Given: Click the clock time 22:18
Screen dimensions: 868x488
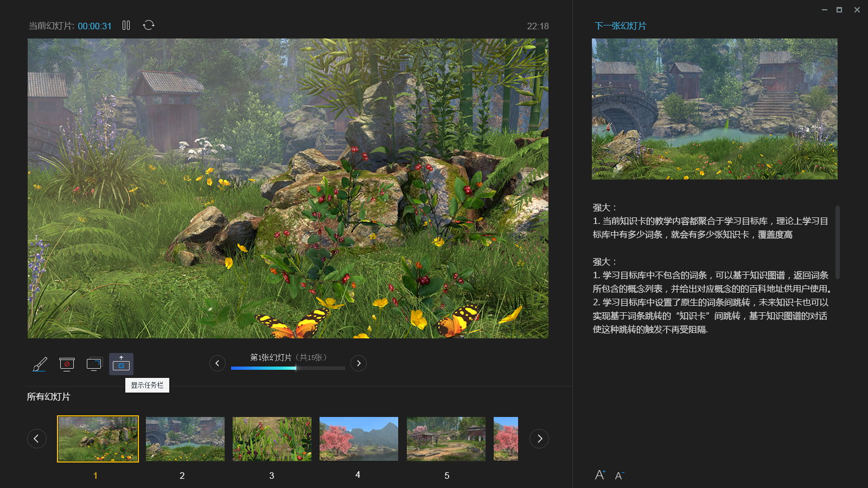Looking at the screenshot, I should click(x=538, y=26).
